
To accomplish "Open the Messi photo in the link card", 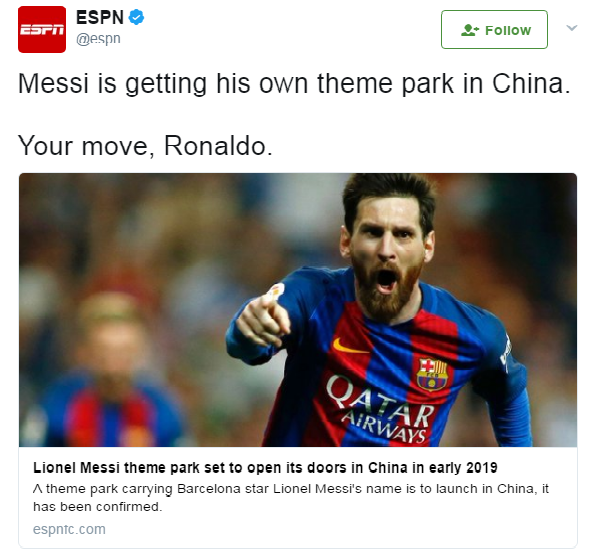I will [298, 310].
